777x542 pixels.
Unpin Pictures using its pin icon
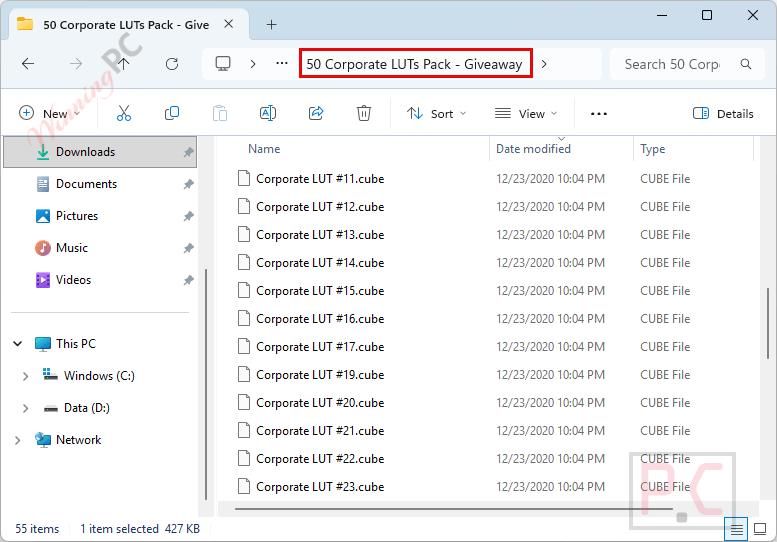(188, 216)
